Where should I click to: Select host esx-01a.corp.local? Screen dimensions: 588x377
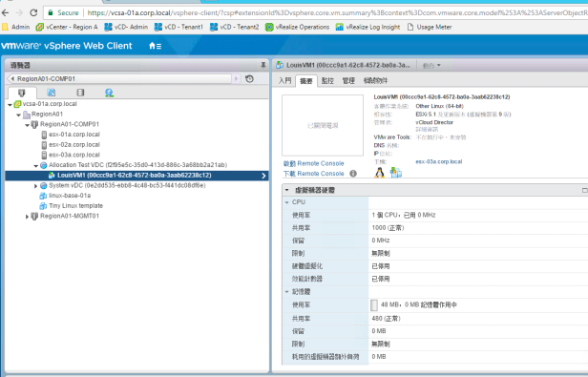coord(74,135)
